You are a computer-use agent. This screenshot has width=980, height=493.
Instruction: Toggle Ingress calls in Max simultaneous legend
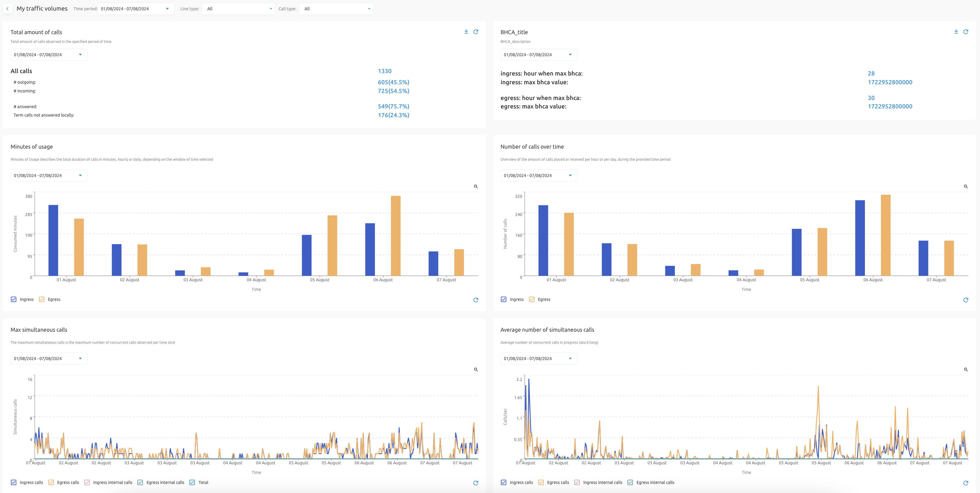point(14,482)
